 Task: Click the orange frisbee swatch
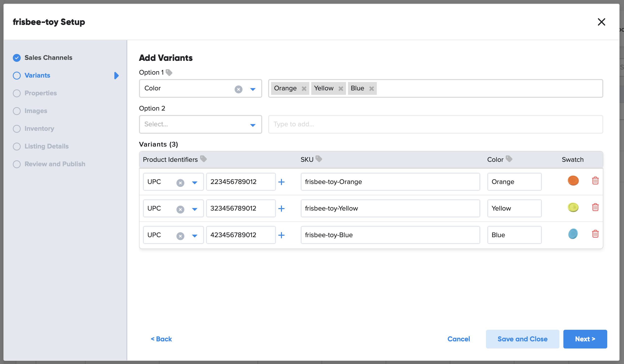pyautogui.click(x=573, y=181)
